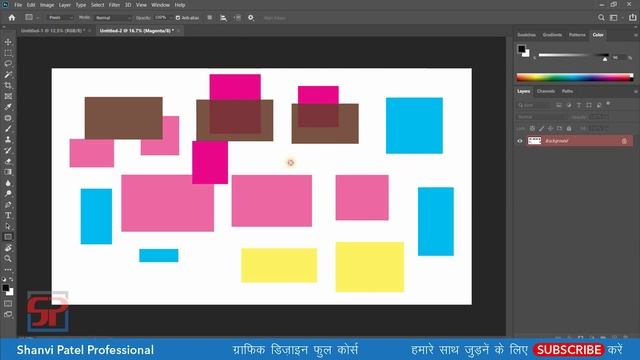Toggle lock transparent pixels in Layers panel

coord(532,128)
